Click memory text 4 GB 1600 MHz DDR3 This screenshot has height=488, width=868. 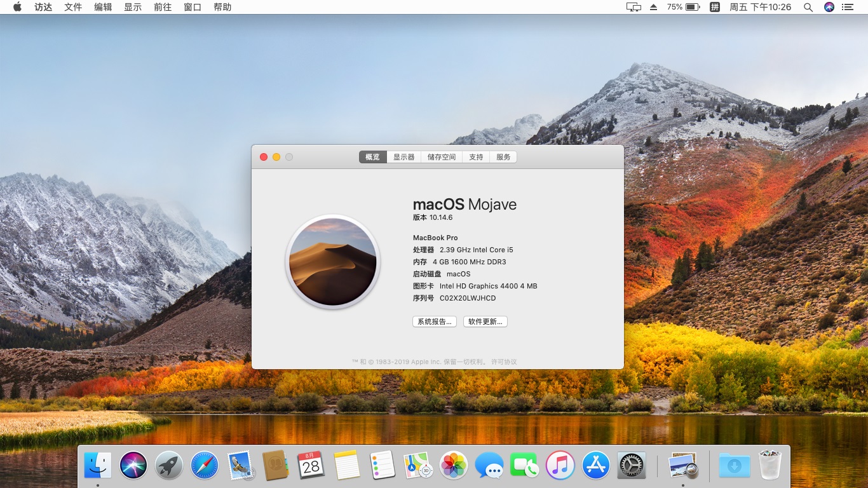470,262
